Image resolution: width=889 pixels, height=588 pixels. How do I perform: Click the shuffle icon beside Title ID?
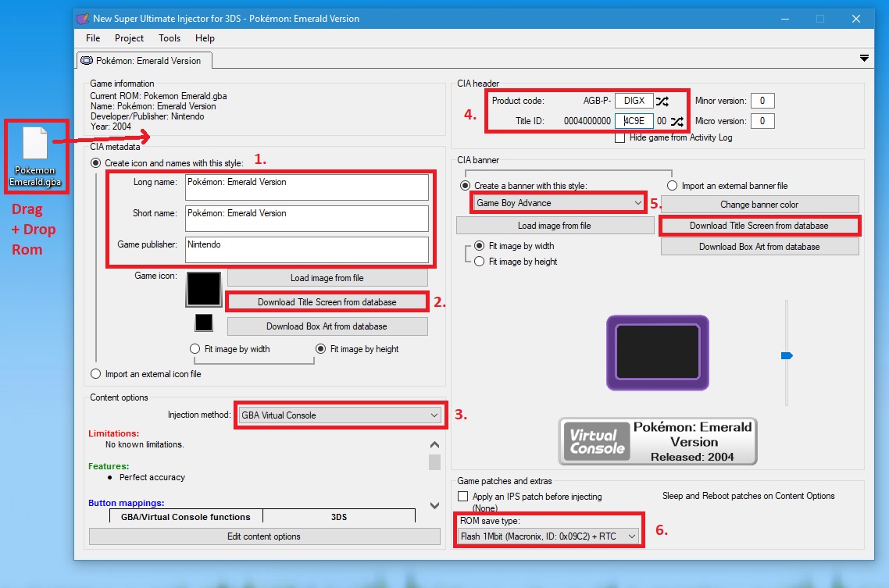point(677,122)
